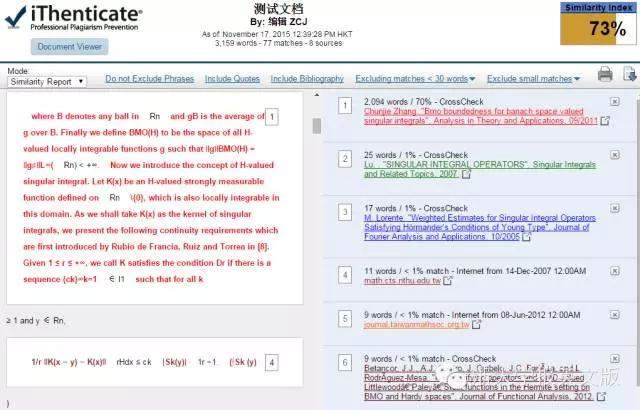Image resolution: width=640 pixels, height=410 pixels.
Task: Click source number 6 badge in list
Action: click(345, 363)
